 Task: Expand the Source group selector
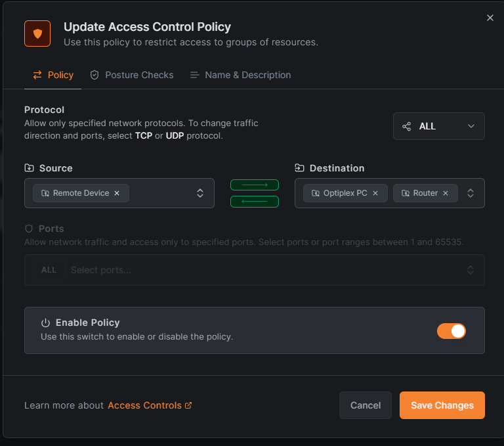[x=200, y=193]
